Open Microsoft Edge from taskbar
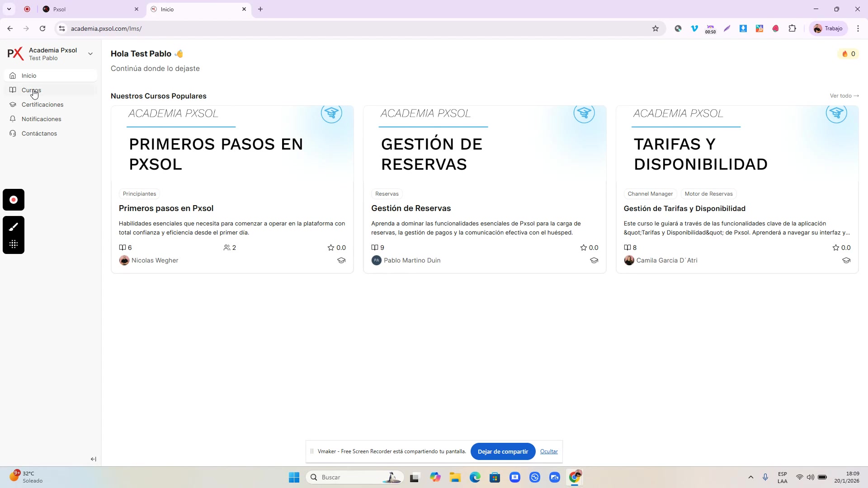Image resolution: width=868 pixels, height=488 pixels. [x=475, y=477]
